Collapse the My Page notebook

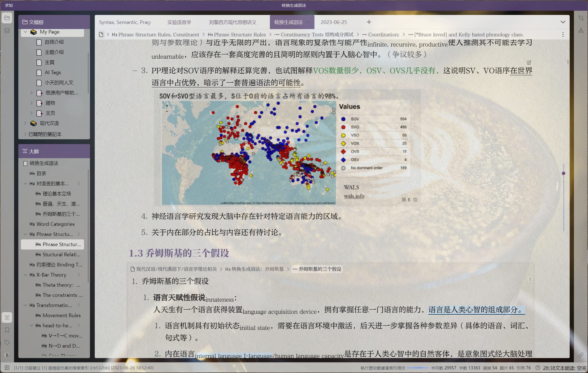[x=25, y=32]
